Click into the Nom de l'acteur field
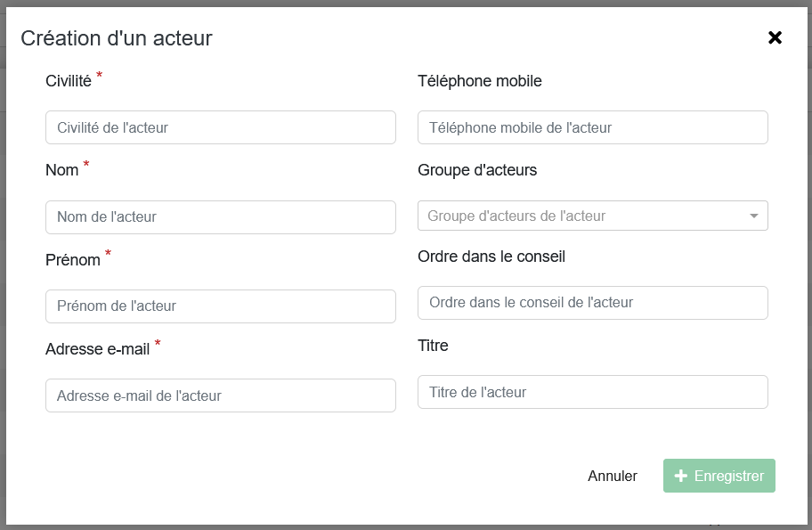The image size is (812, 530). tap(220, 216)
